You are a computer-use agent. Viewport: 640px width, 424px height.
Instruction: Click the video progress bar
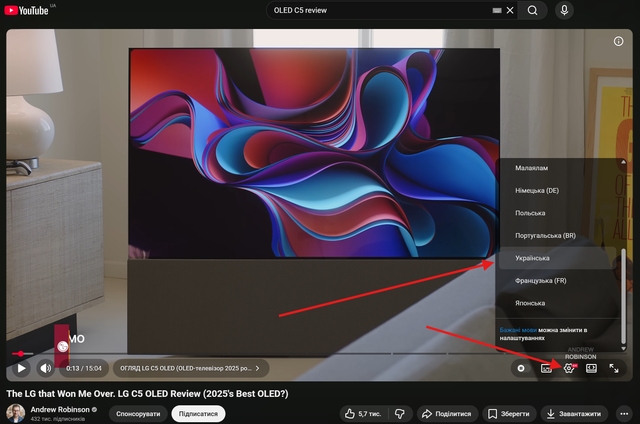(x=318, y=353)
